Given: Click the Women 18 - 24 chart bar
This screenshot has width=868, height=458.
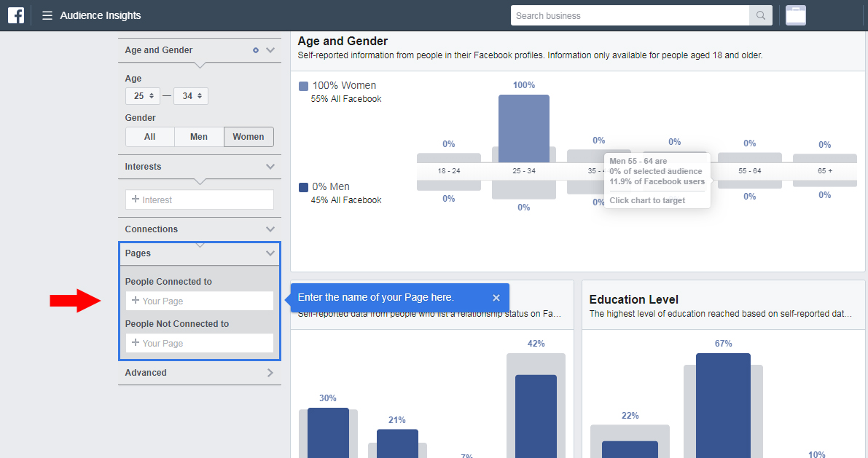Looking at the screenshot, I should (x=449, y=158).
